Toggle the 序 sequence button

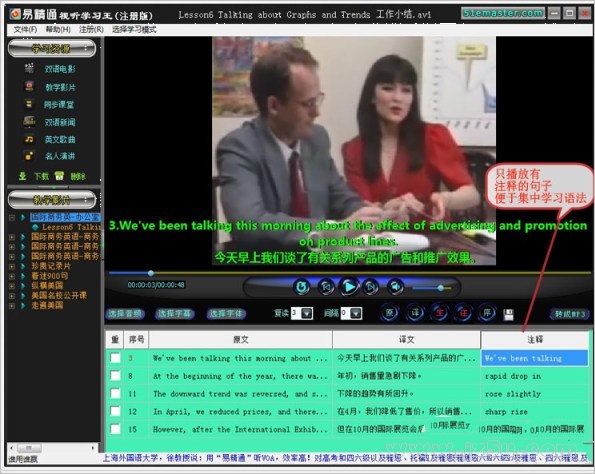[488, 313]
